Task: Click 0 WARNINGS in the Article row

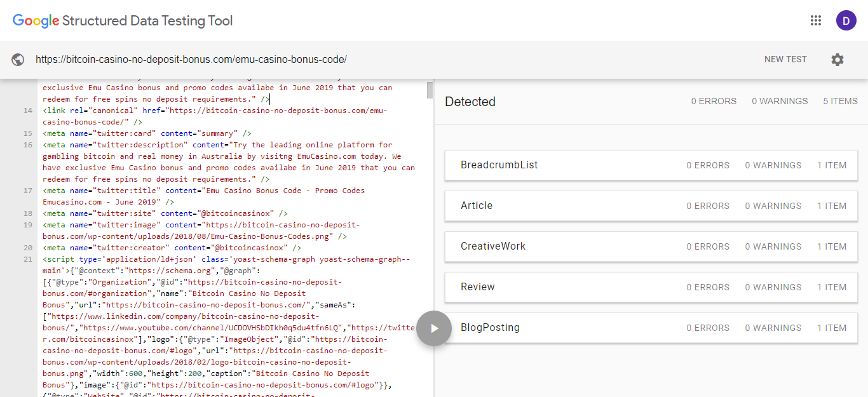Action: click(773, 206)
